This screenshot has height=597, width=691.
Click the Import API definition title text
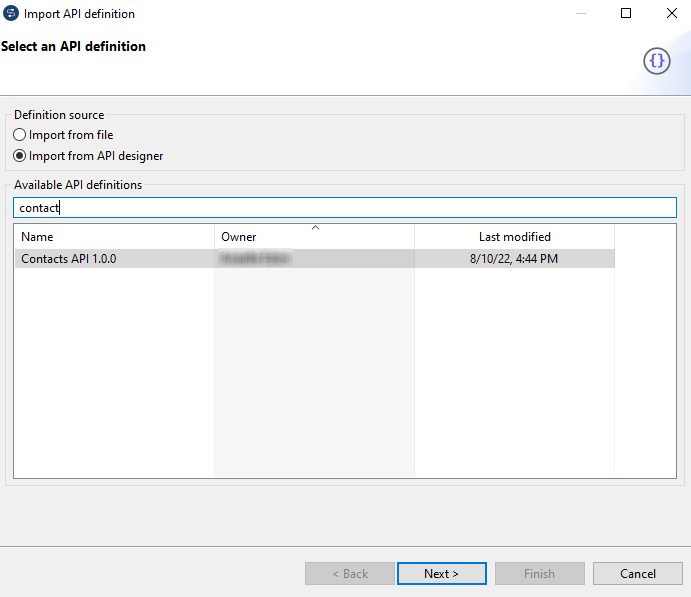79,14
